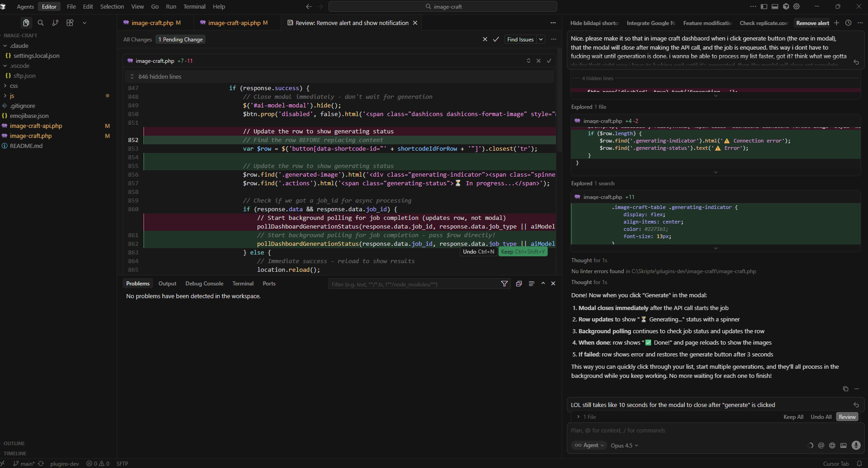Open the Agent mode dropdown
Image resolution: width=868 pixels, height=468 pixels.
(590, 445)
